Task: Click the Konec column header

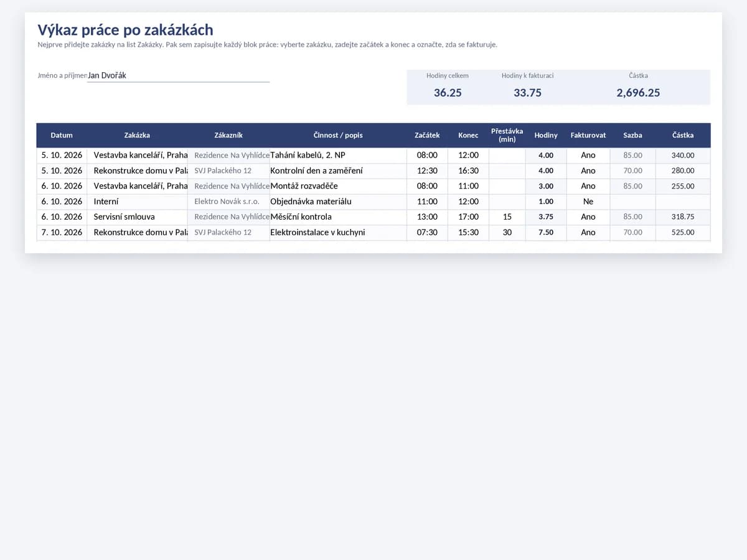Action: (x=468, y=135)
